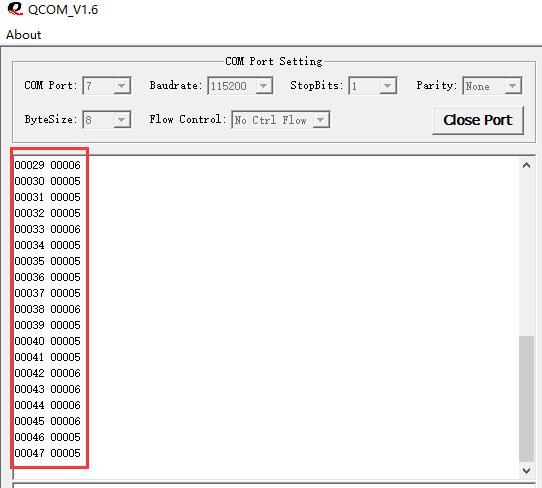Image resolution: width=542 pixels, height=488 pixels.
Task: Click the scroll down arrow in output
Action: [526, 470]
